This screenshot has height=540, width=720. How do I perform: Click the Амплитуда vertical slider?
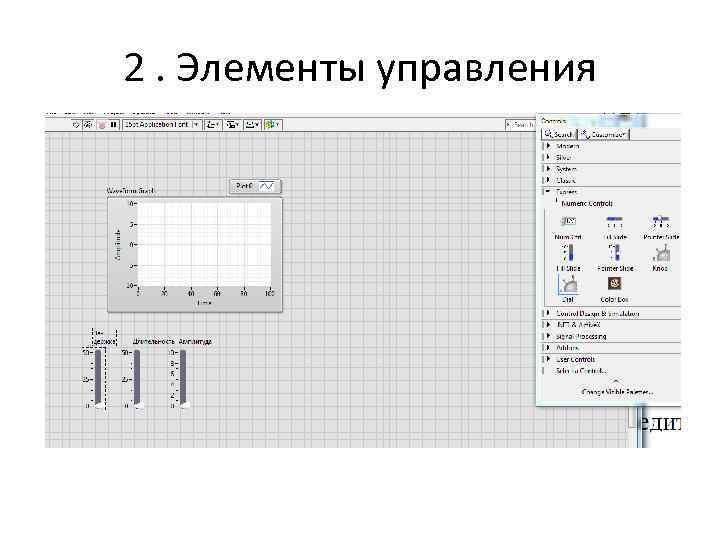pos(182,379)
